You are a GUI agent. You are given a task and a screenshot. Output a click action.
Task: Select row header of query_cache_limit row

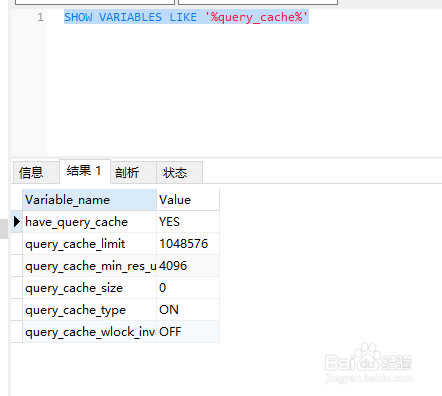pos(17,244)
